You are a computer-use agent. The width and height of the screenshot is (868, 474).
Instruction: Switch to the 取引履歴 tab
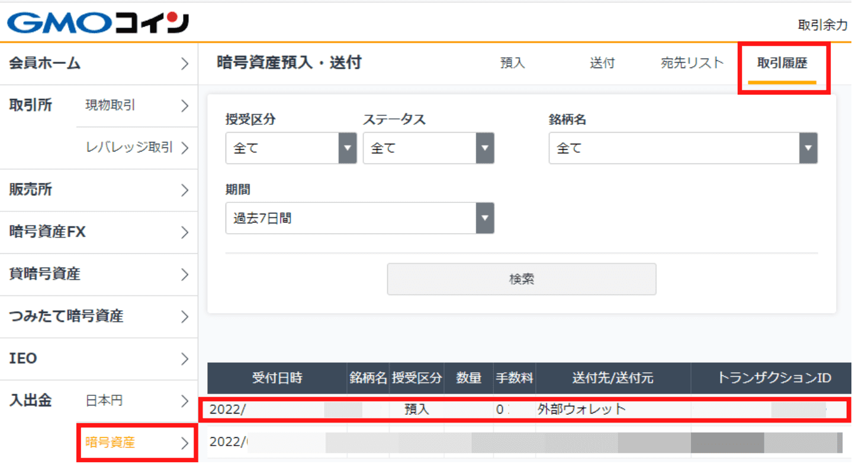coord(782,64)
